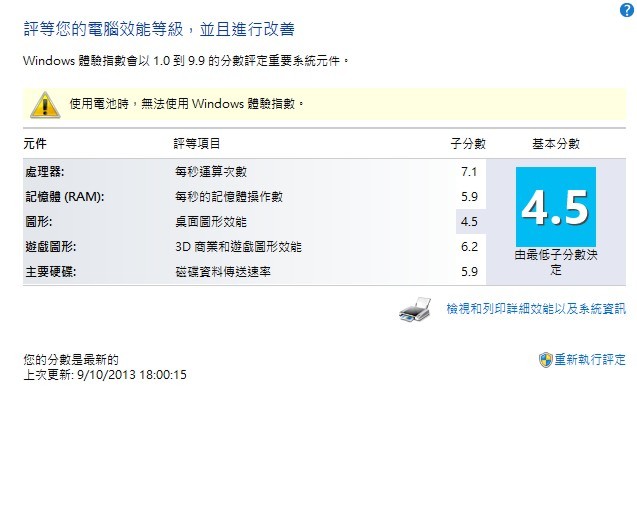
Task: Click the 上次更新: 9/10/2013 18:00:15 timestamp
Action: point(105,375)
